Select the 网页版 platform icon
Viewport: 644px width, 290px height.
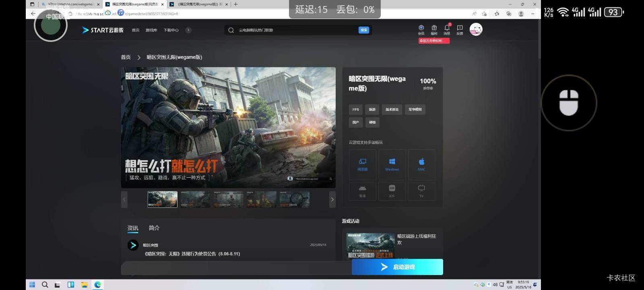point(362,165)
